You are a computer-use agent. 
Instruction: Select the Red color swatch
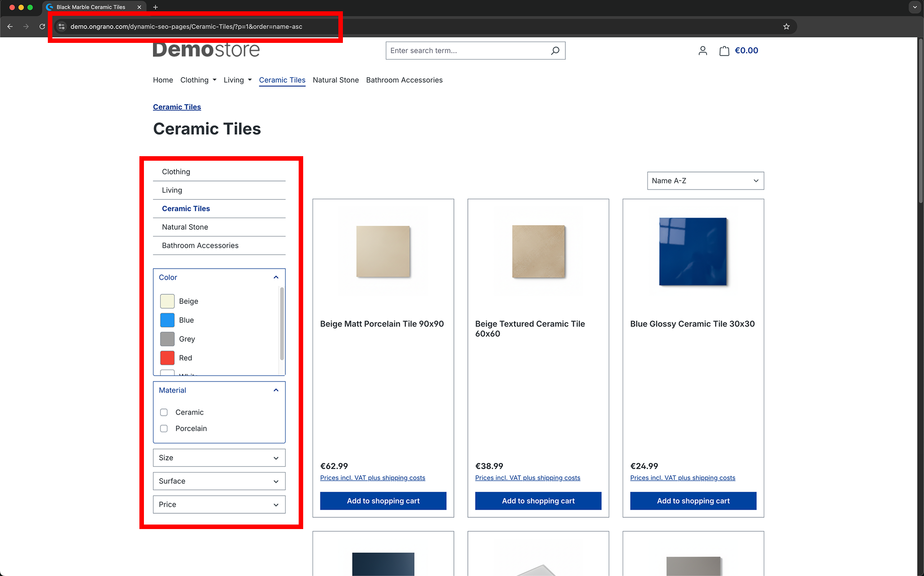pyautogui.click(x=167, y=358)
